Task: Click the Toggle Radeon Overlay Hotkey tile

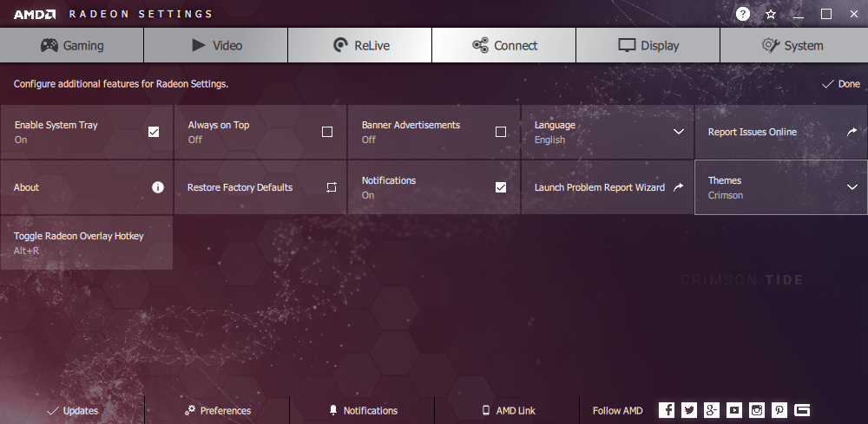Action: pyautogui.click(x=86, y=243)
